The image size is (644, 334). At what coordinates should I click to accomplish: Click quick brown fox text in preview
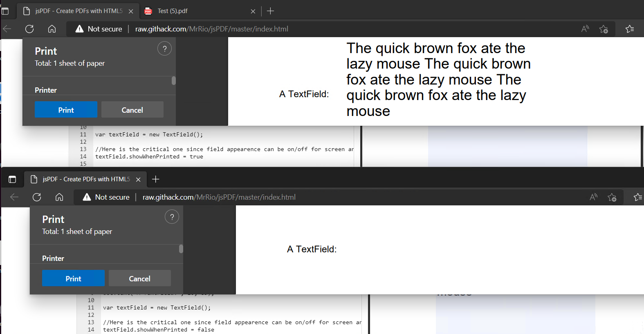[x=438, y=80]
